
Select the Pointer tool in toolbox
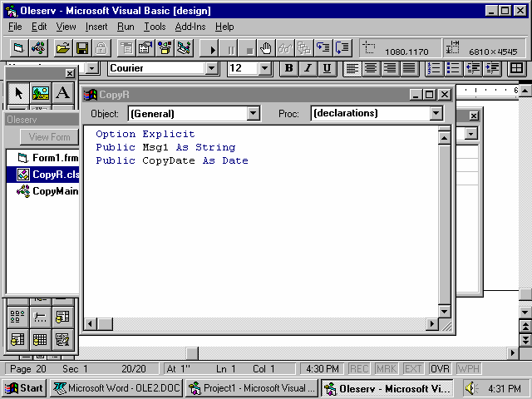pyautogui.click(x=19, y=92)
